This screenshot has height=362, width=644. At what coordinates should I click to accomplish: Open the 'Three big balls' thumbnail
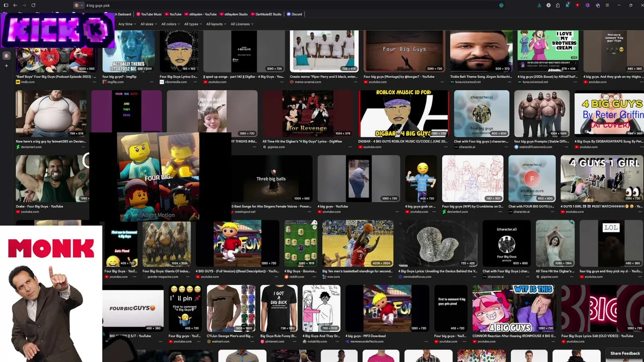tap(272, 178)
